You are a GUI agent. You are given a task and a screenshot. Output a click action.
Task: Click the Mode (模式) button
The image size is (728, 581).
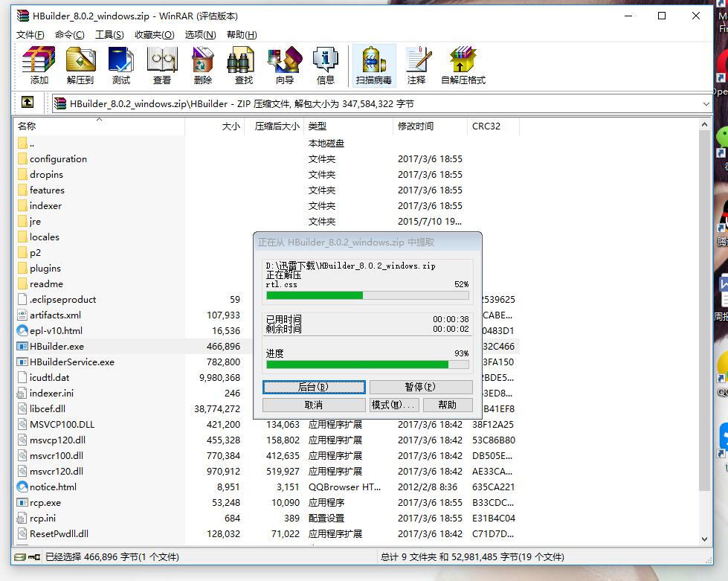click(394, 405)
